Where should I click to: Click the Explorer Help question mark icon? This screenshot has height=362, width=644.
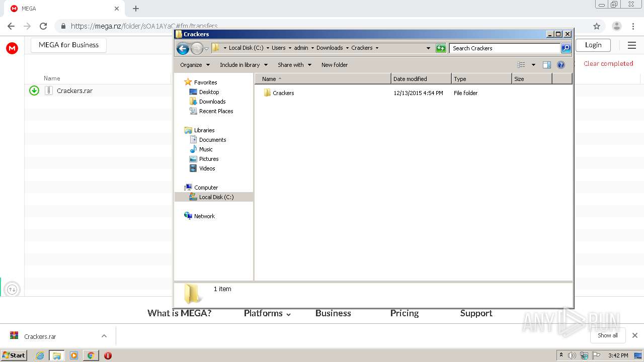pos(561,65)
